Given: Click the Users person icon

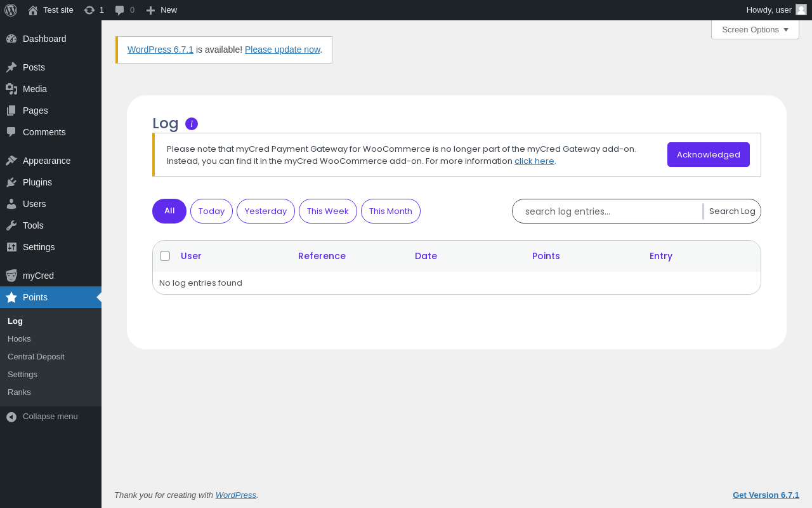Looking at the screenshot, I should click(11, 204).
